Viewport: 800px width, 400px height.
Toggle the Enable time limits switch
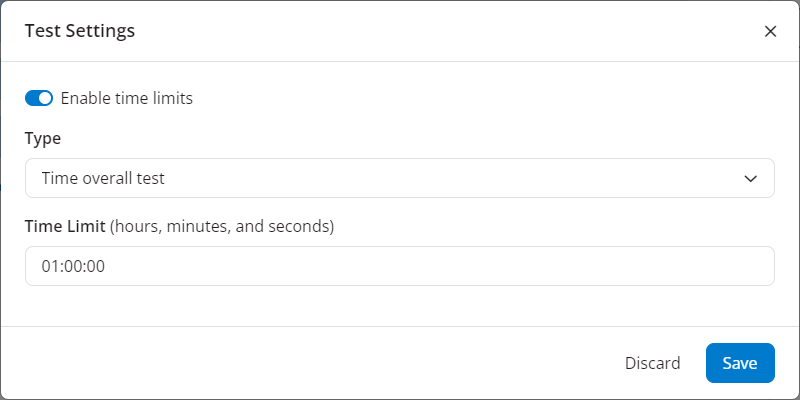(39, 98)
